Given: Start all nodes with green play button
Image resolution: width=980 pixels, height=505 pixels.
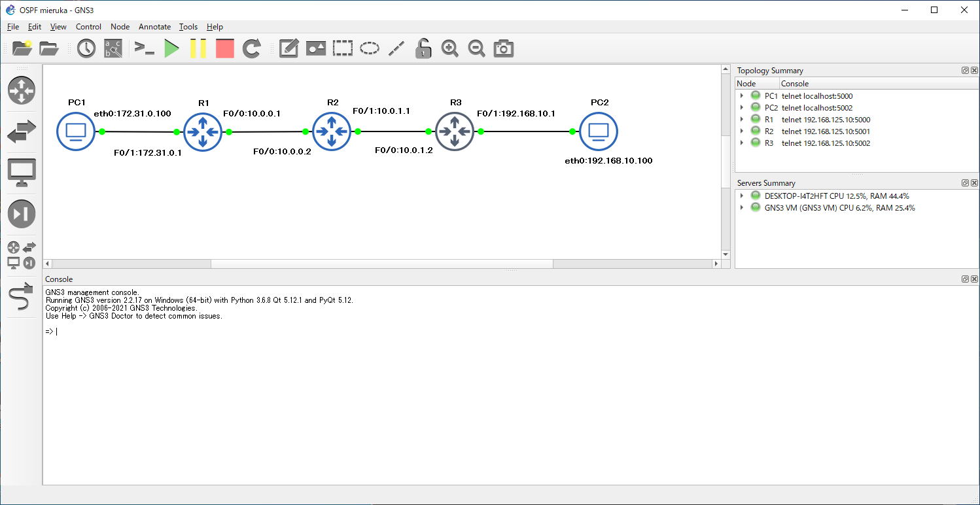Looking at the screenshot, I should 171,48.
